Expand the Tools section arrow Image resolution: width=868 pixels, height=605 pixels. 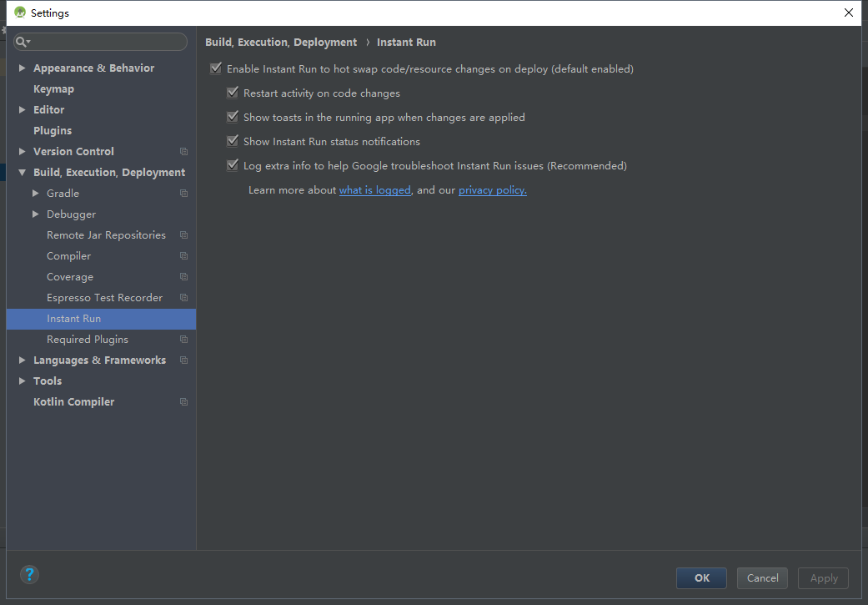point(23,381)
